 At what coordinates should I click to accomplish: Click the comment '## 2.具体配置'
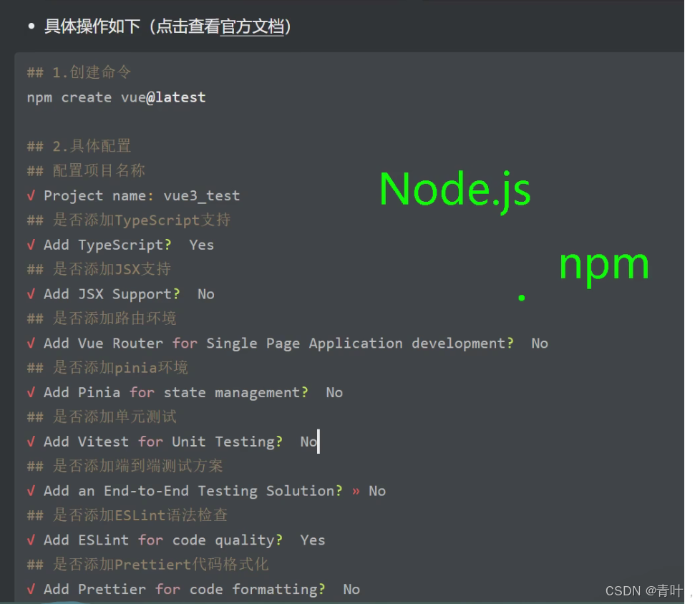coord(79,146)
